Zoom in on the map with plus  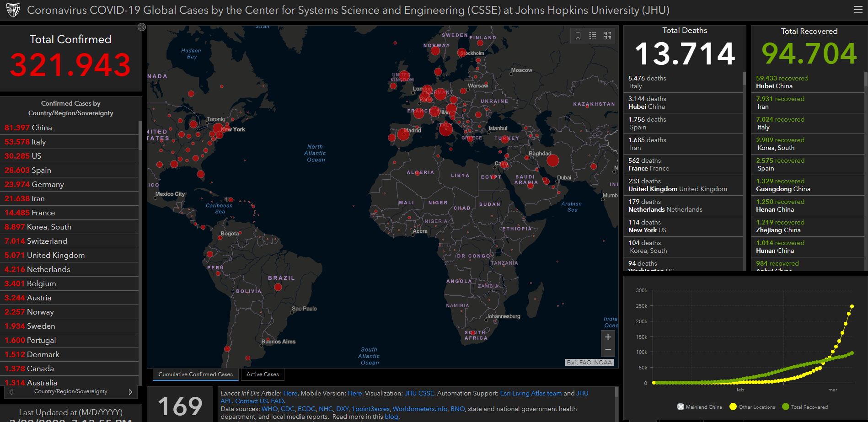pyautogui.click(x=608, y=337)
